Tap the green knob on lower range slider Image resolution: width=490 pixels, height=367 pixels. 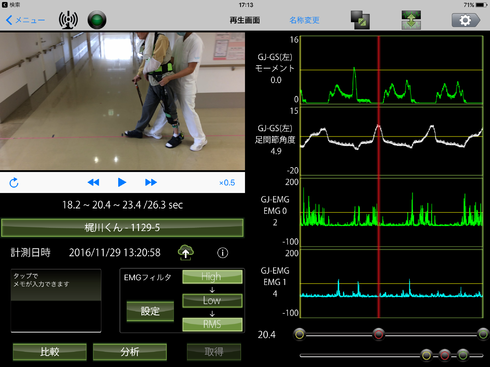coord(463,355)
